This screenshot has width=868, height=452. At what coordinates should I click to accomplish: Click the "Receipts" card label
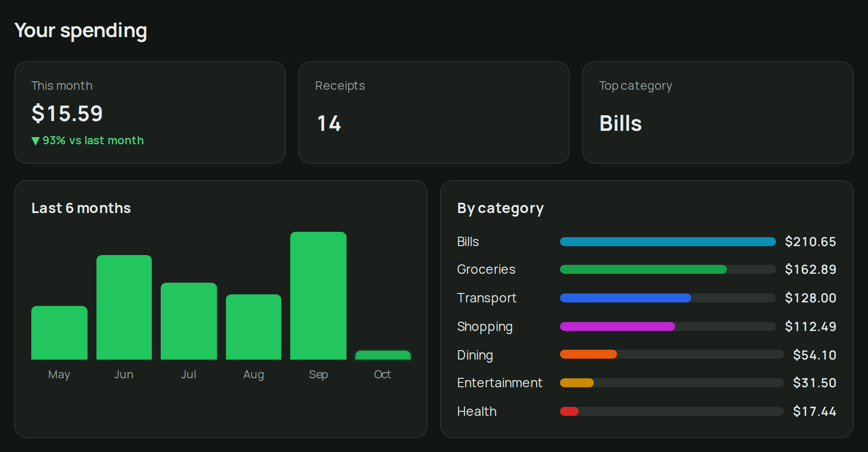coord(340,86)
